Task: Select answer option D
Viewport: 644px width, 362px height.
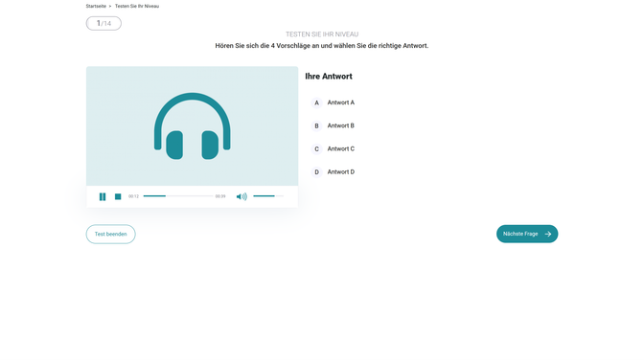Action: tap(333, 172)
